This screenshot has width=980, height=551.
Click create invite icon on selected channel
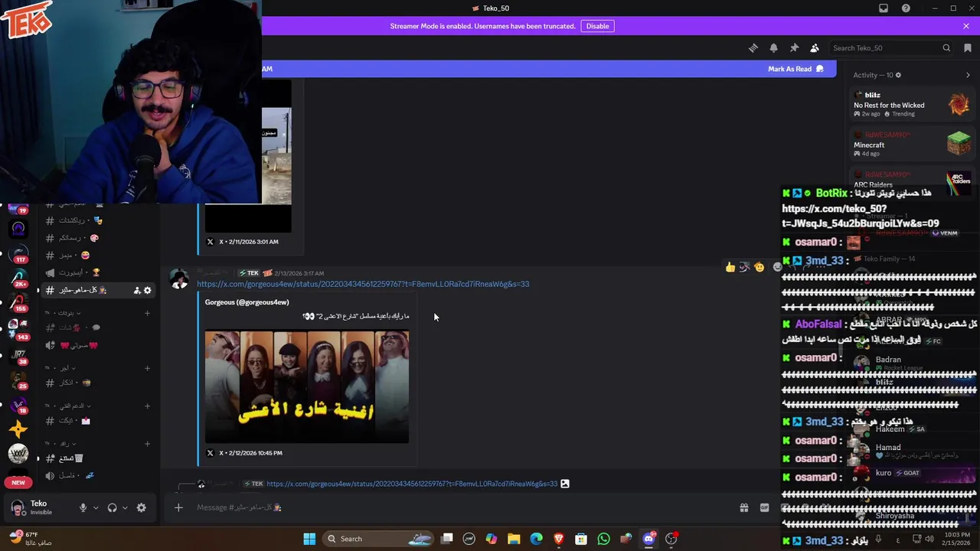click(137, 290)
